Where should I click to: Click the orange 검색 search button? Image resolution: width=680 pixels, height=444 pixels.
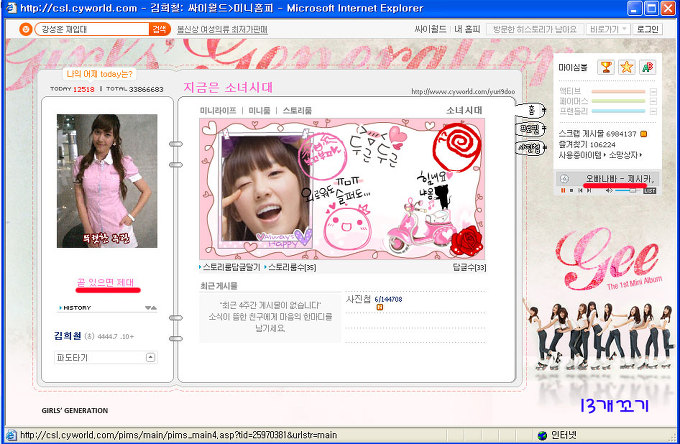point(160,29)
